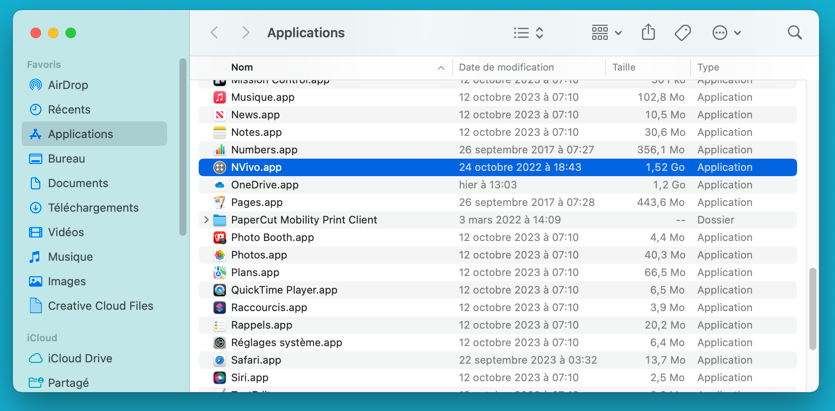Image resolution: width=835 pixels, height=411 pixels.
Task: Click the Share toolbar icon
Action: pyautogui.click(x=648, y=33)
